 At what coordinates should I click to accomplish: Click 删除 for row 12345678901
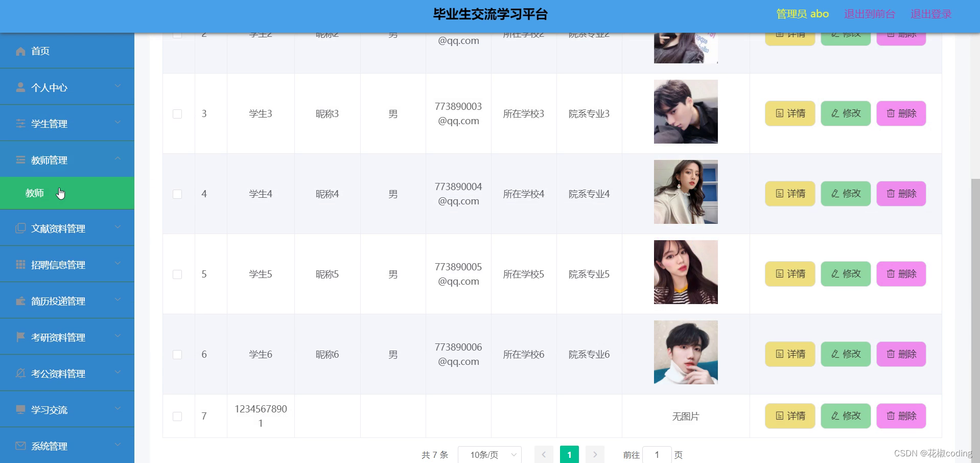click(x=901, y=416)
